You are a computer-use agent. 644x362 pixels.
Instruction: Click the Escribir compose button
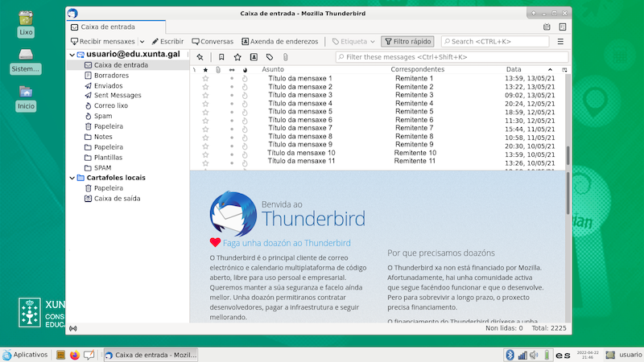pyautogui.click(x=167, y=41)
